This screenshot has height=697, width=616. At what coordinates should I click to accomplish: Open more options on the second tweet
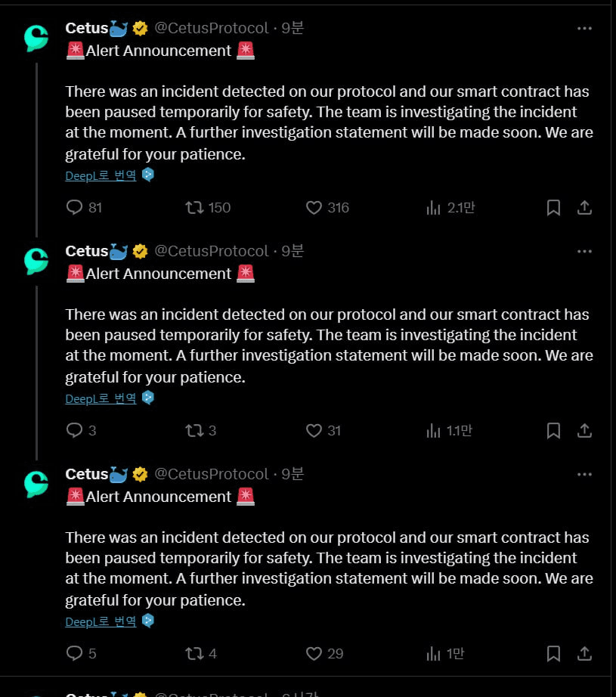(584, 252)
